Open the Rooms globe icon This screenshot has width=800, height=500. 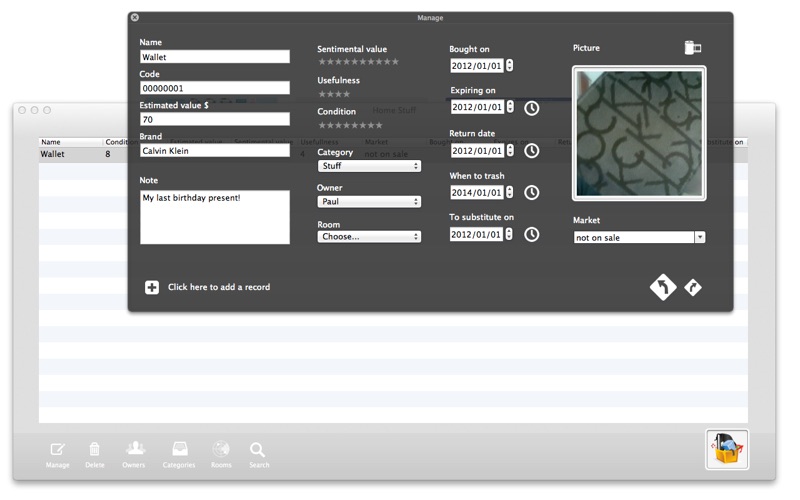click(221, 449)
